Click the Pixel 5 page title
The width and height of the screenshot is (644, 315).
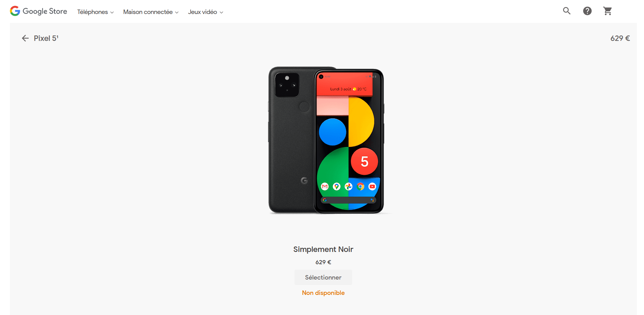click(46, 38)
